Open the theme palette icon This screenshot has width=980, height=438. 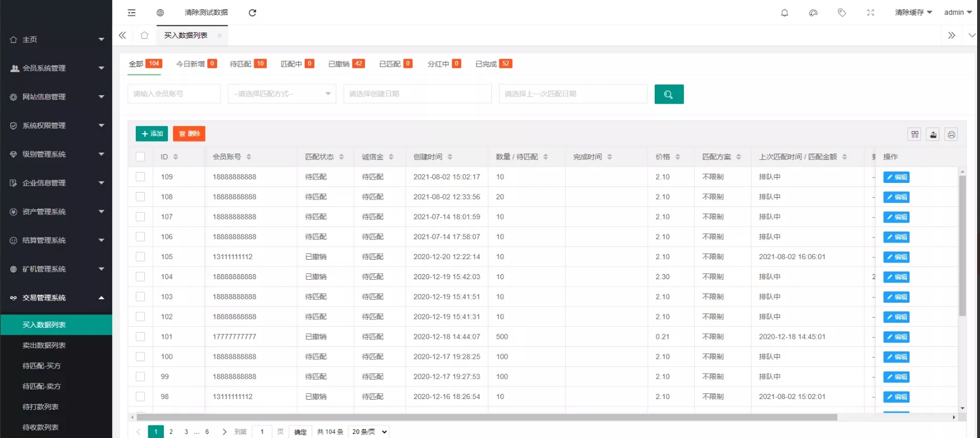[x=813, y=13]
